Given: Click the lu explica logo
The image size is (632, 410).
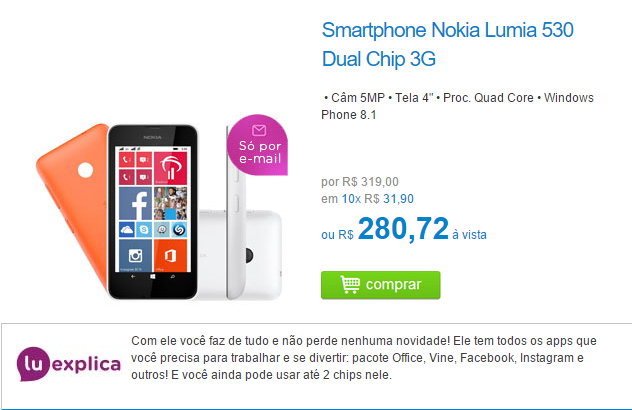Looking at the screenshot, I should click(69, 364).
